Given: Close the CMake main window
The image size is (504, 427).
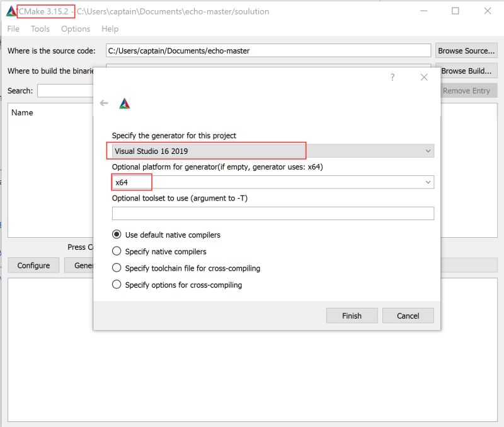Looking at the screenshot, I should 487,11.
